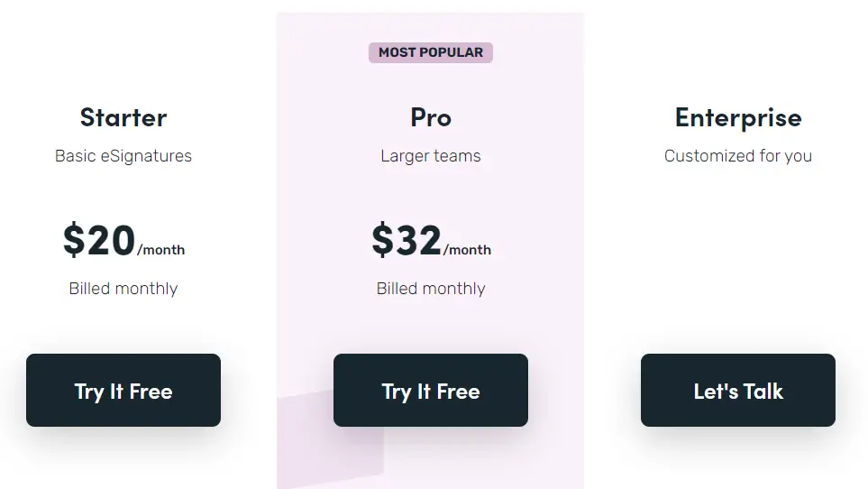Click the $32 amount in Pro column
This screenshot has width=868, height=489.
407,240
